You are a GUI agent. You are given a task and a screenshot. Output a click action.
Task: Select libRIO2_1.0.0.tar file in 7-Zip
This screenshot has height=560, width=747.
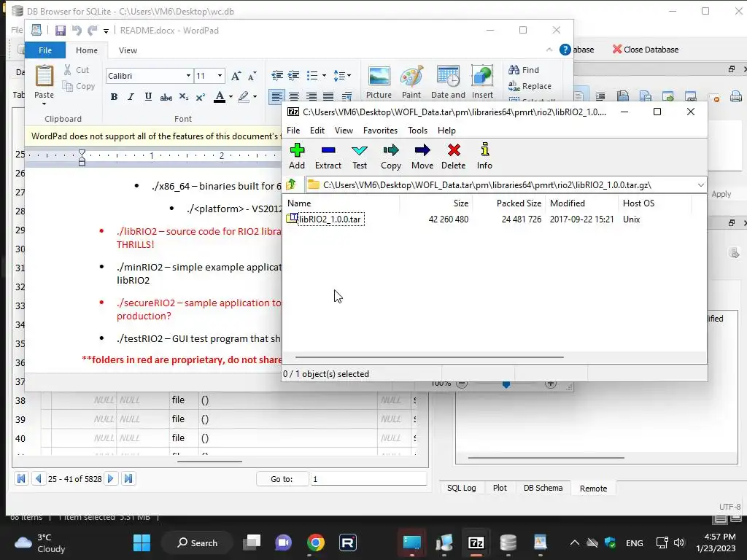330,219
